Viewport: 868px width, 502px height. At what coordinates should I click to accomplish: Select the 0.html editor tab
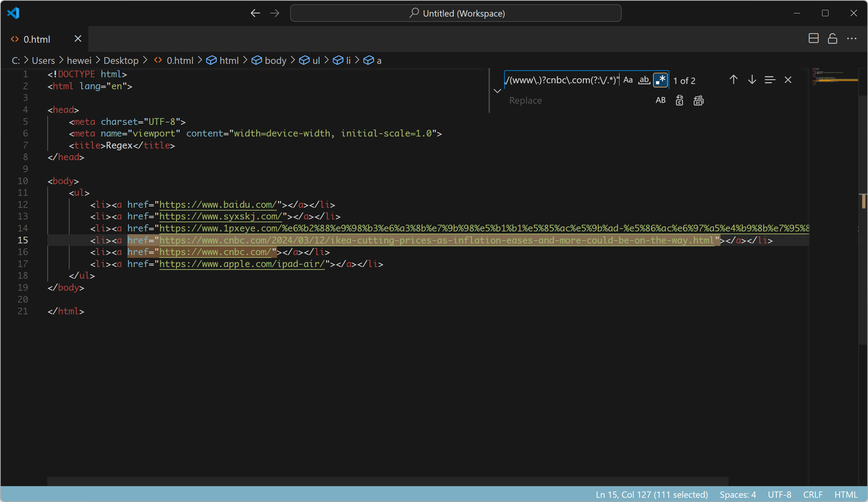pos(37,39)
